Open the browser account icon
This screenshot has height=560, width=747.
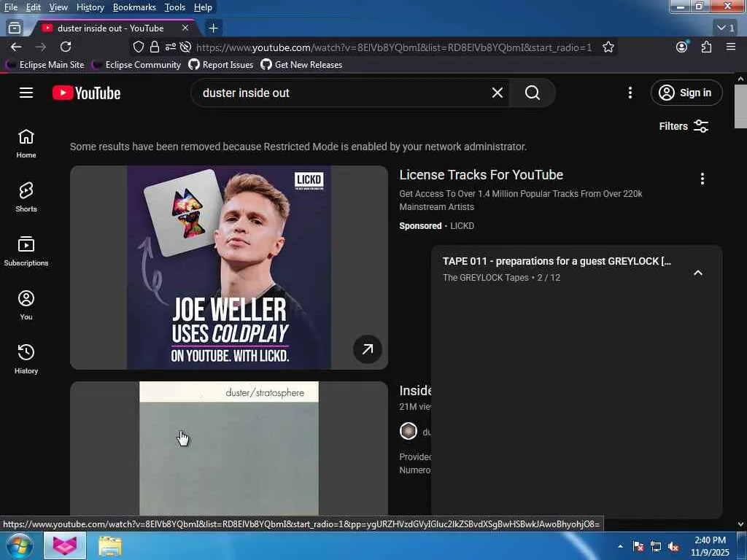682,47
